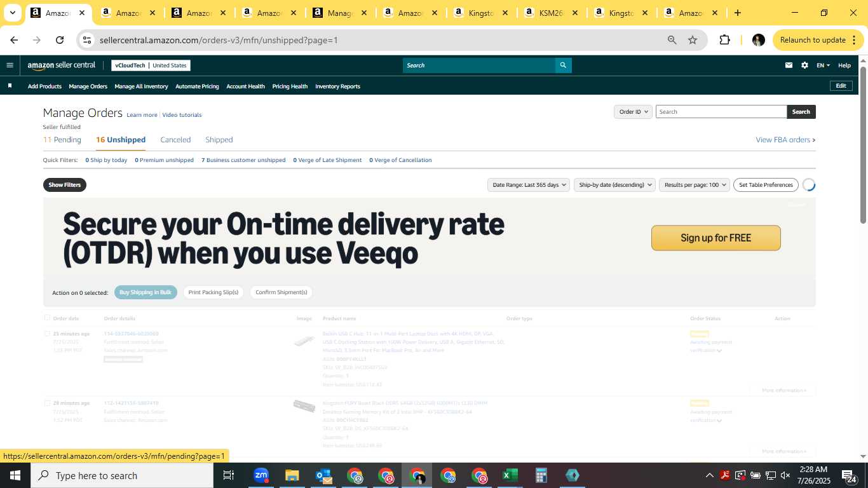Switch to the Canceled orders tab
This screenshot has width=868, height=488.
(x=175, y=140)
